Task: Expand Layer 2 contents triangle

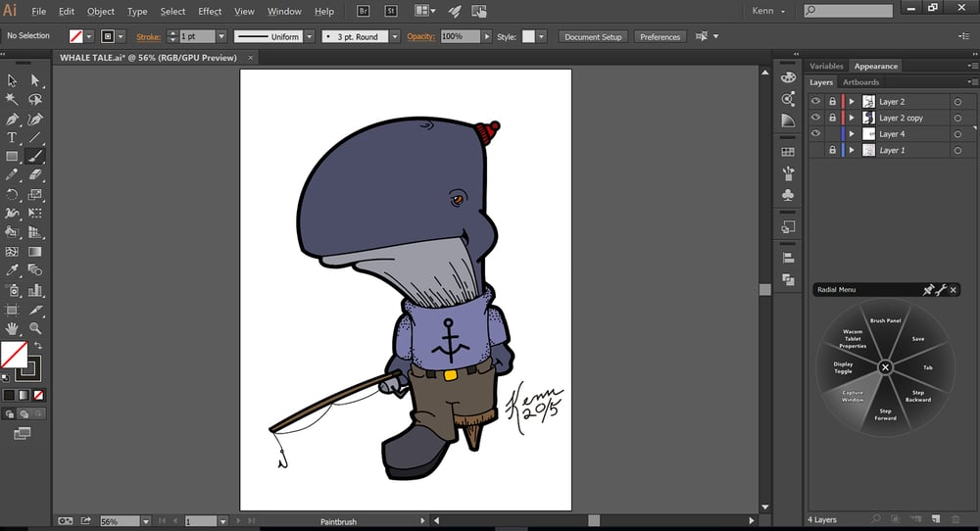Action: [852, 101]
